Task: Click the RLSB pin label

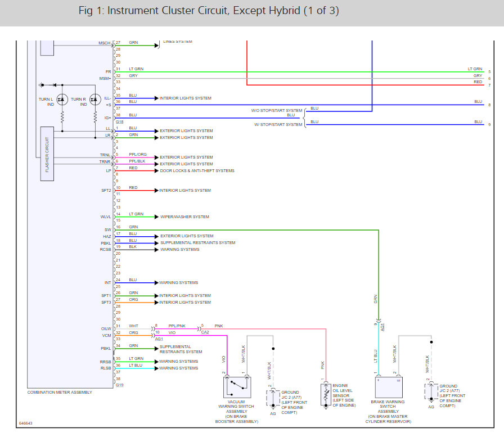Action: pos(105,368)
